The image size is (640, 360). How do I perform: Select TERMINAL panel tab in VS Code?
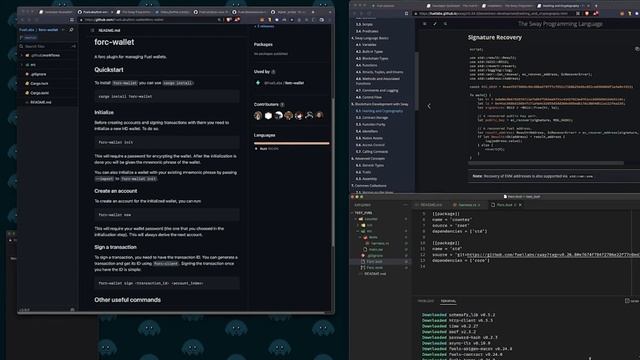[448, 301]
